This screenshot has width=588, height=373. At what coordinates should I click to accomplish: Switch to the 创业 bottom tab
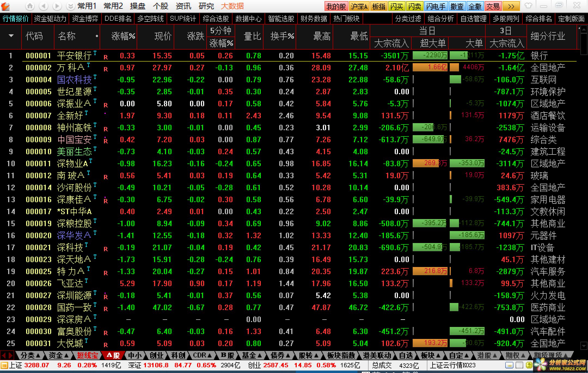click(x=157, y=355)
